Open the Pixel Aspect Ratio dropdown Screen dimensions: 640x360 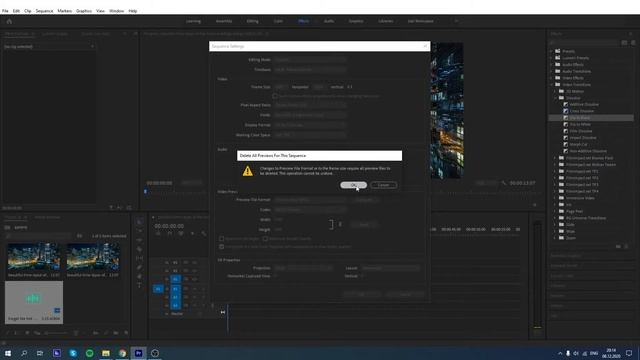tap(310, 105)
